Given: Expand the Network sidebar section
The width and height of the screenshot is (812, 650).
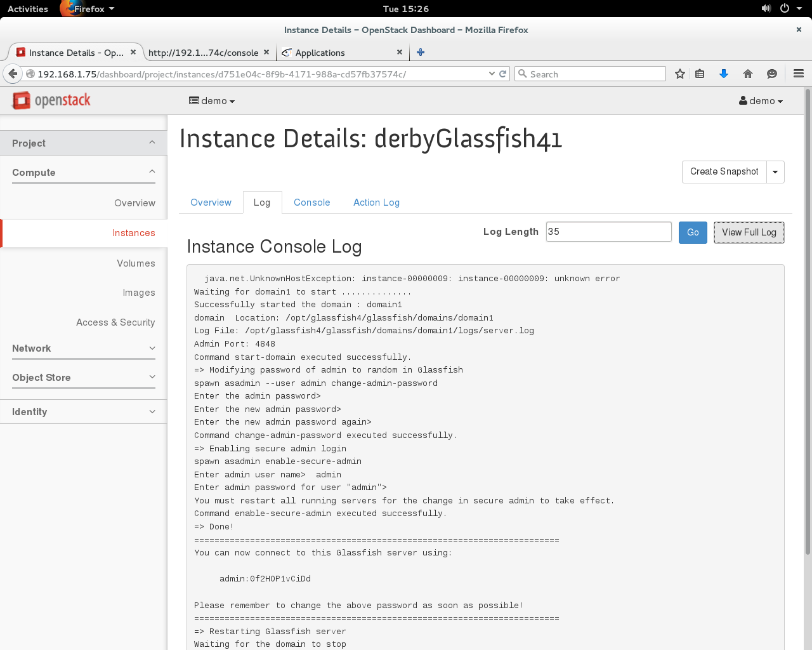Looking at the screenshot, I should click(x=83, y=348).
